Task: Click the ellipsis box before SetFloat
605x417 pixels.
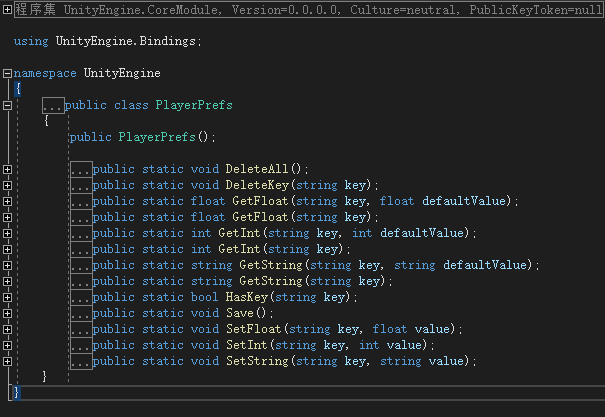Action: [81, 329]
